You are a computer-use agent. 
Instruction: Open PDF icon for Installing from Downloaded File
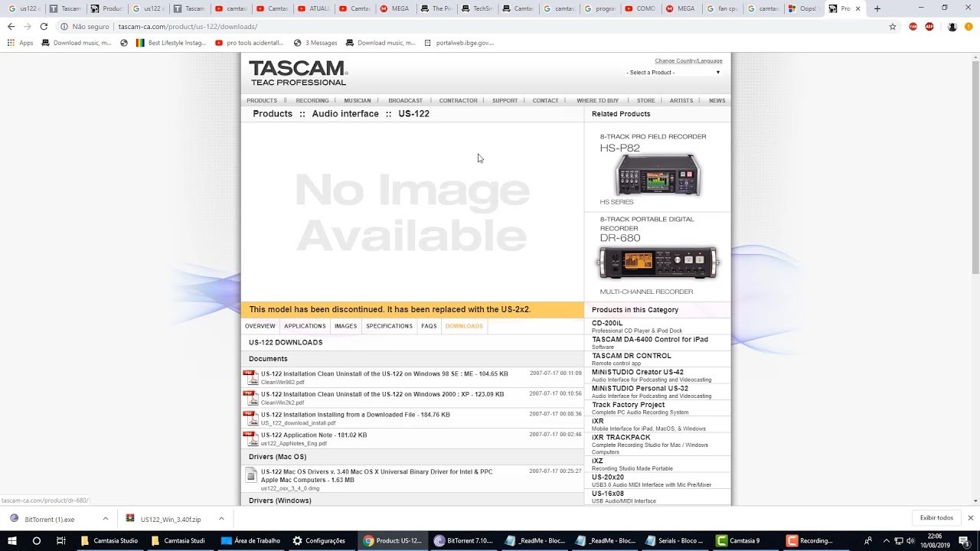click(x=251, y=418)
